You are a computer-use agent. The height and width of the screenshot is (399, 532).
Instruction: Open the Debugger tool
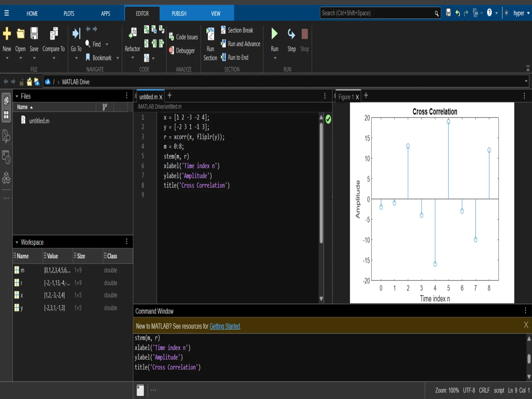[185, 51]
